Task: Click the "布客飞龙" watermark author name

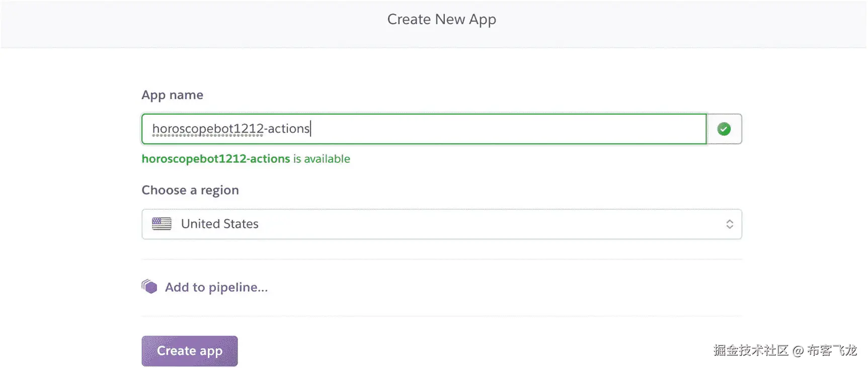Action: pyautogui.click(x=832, y=350)
